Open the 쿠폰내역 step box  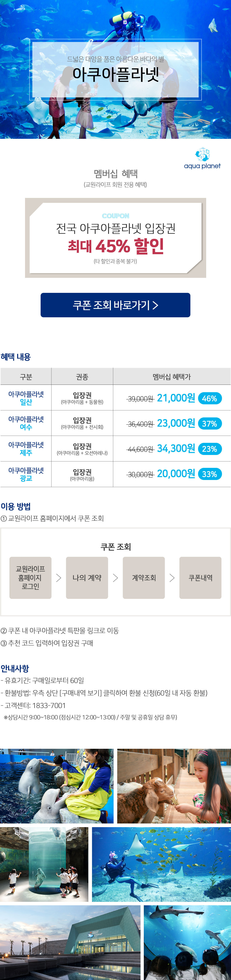[200, 578]
